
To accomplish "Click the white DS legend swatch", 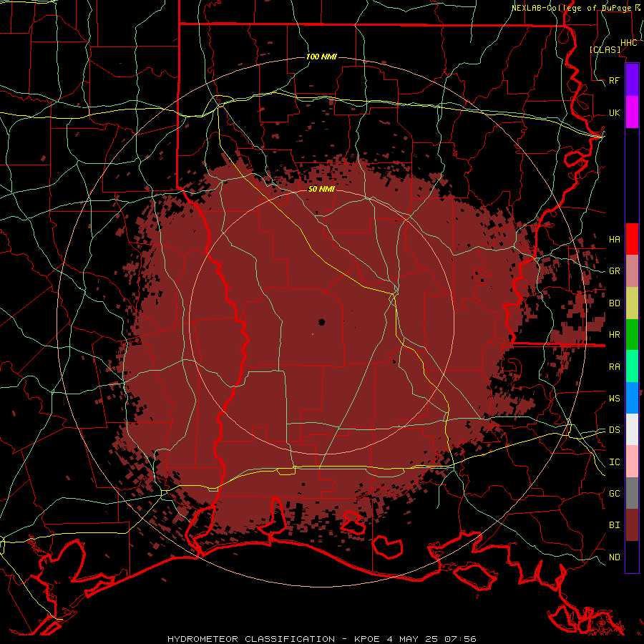I will [632, 429].
